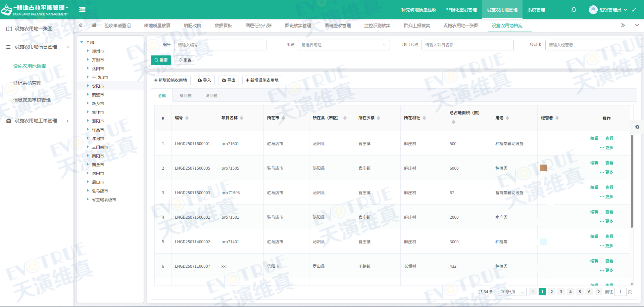Screen dimensions: 644x307
Task: Open the 用途 dropdown selector
Action: click(x=344, y=45)
